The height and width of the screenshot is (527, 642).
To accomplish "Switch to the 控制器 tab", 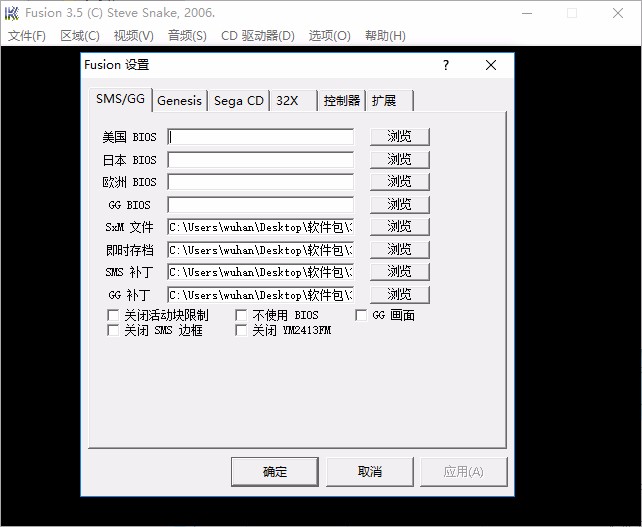I will (341, 101).
